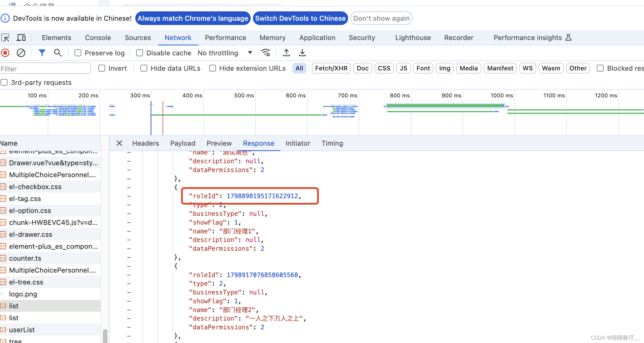The width and height of the screenshot is (644, 343).
Task: Click the inspect element picker icon
Action: 5,38
